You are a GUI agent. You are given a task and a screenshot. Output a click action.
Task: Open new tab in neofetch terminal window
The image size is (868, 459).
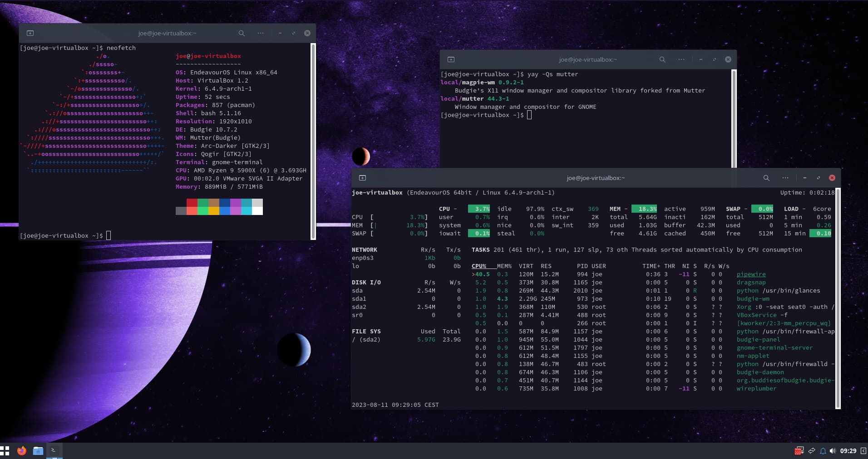click(x=30, y=33)
